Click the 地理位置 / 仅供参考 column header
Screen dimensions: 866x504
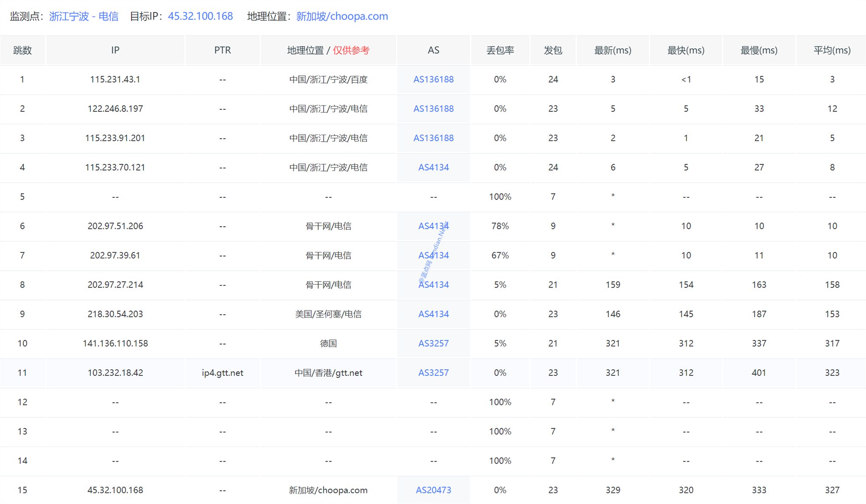(328, 50)
